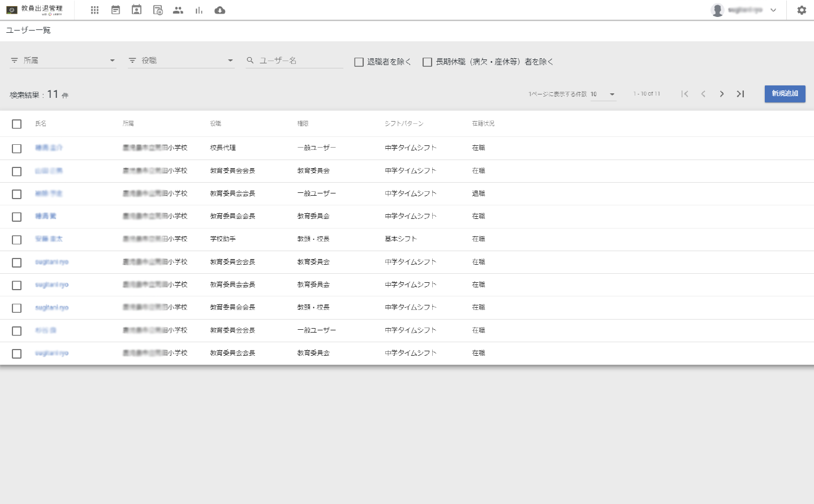Select the checkbox for the 校長代理 row
This screenshot has height=504, width=814.
pyautogui.click(x=16, y=148)
